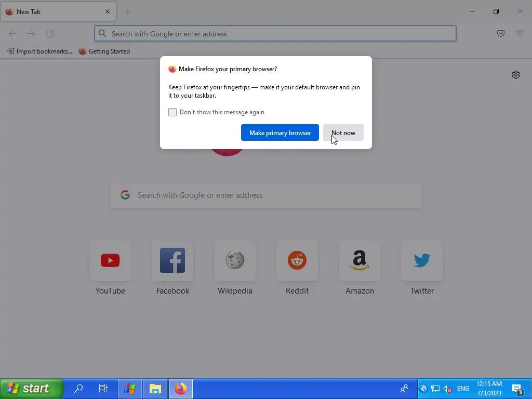Image resolution: width=532 pixels, height=399 pixels.
Task: Switch the ENG input language indicator
Action: tap(463, 389)
